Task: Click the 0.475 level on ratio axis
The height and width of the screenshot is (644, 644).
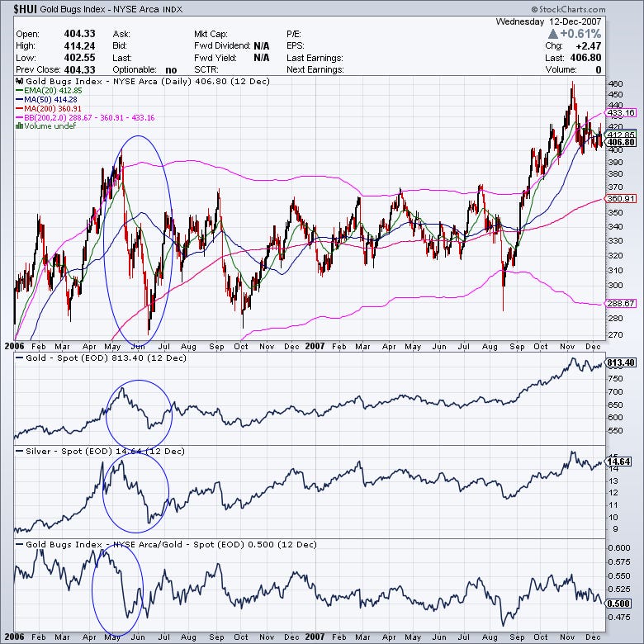Action: 619,617
